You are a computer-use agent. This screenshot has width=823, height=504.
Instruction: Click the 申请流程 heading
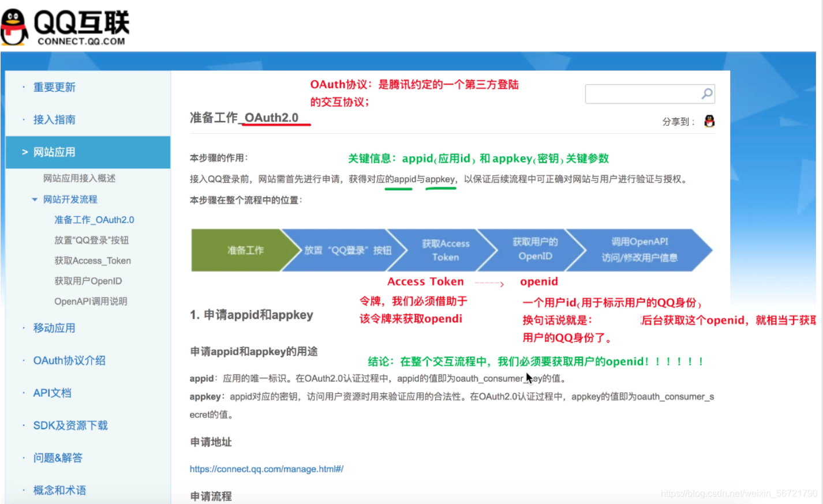point(211,497)
